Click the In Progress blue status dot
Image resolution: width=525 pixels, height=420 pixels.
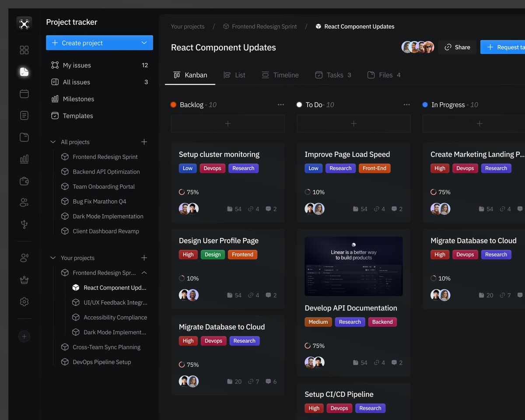[425, 105]
